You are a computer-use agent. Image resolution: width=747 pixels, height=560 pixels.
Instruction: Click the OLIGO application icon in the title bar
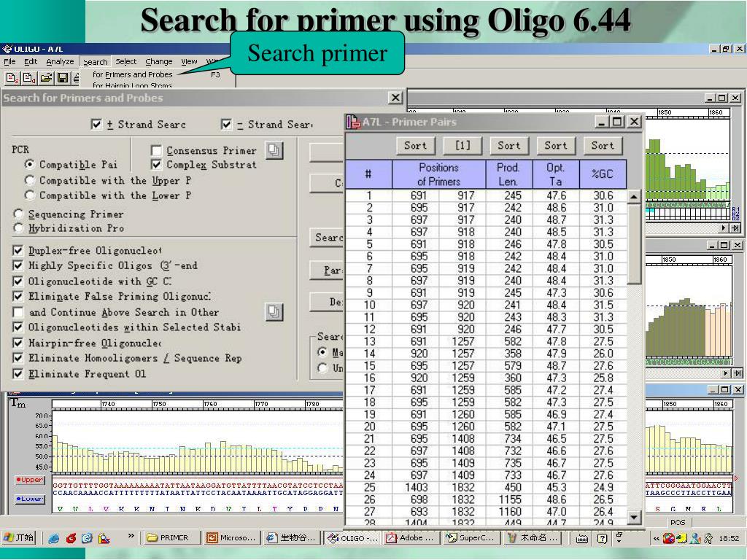coord(7,49)
